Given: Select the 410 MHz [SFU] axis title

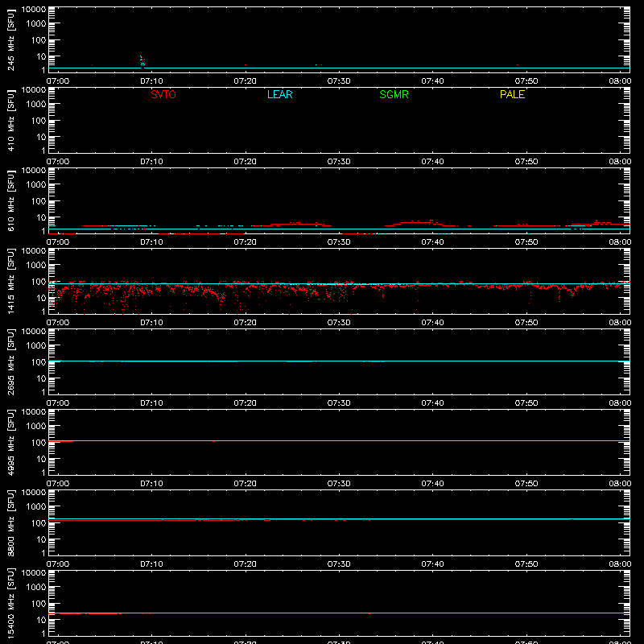Looking at the screenshot, I should point(11,120).
